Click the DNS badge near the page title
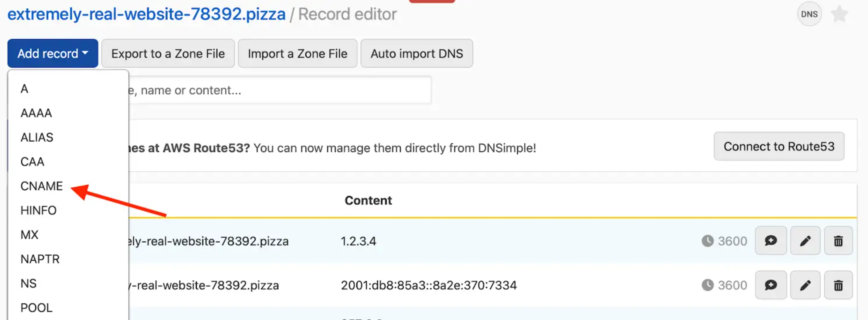The image size is (868, 320). (809, 14)
